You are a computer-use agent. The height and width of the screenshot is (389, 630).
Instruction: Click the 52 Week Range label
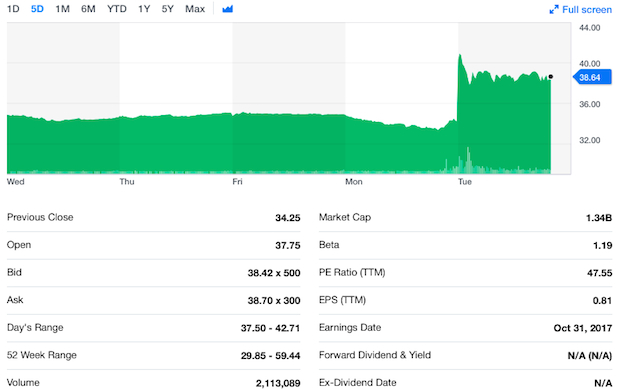click(x=42, y=355)
